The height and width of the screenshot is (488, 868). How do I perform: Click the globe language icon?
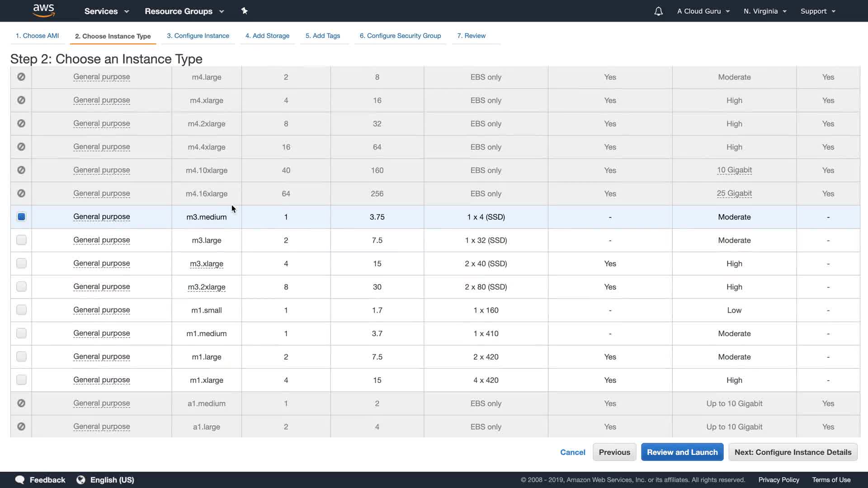point(81,480)
